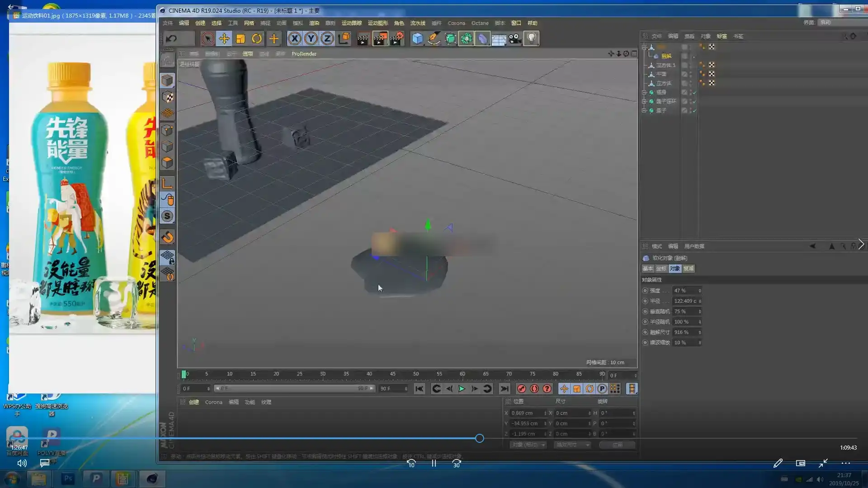Toggle keyframe circle for 强度 parameter
868x488 pixels.
pyautogui.click(x=645, y=291)
